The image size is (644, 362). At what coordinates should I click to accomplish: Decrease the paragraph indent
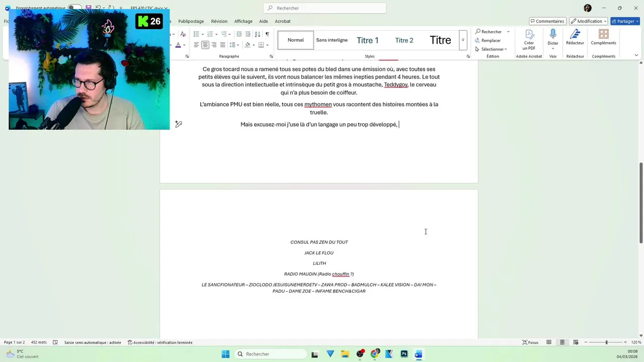[239, 34]
